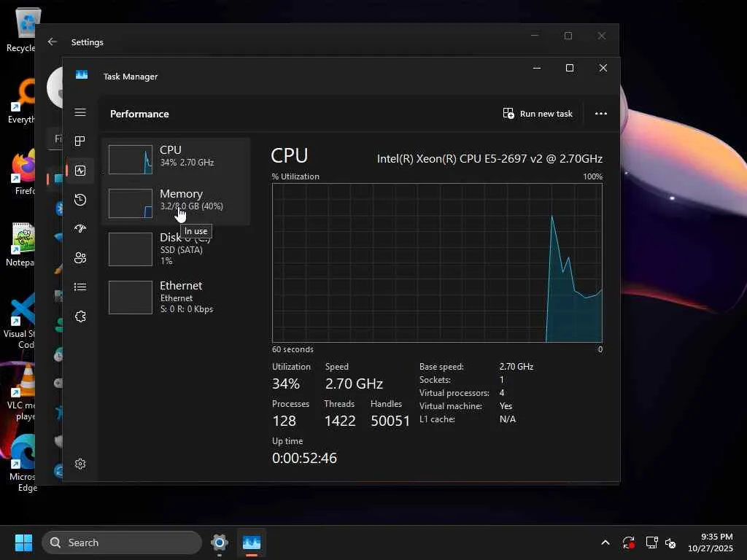
Task: Click the Disk mini graph thumbnail
Action: 131,249
